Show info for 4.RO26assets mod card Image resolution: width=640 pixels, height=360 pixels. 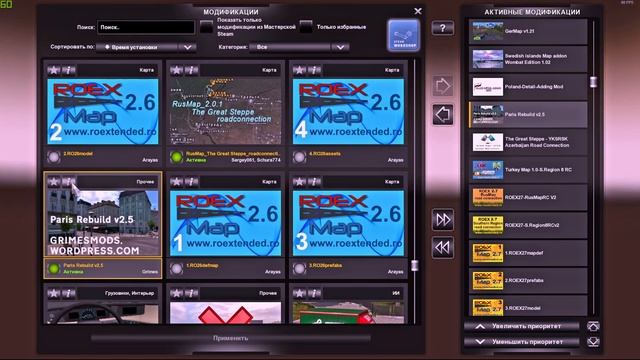pos(314,70)
